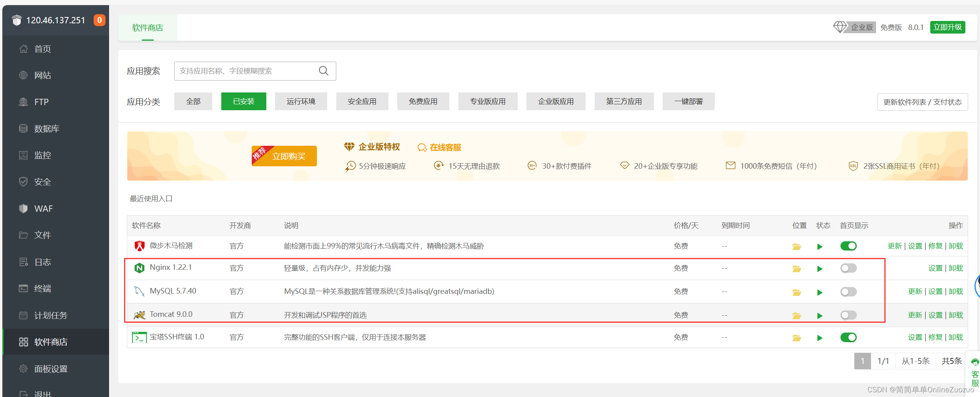This screenshot has height=397, width=980.
Task: Click the MySQL dolphin icon
Action: [139, 292]
